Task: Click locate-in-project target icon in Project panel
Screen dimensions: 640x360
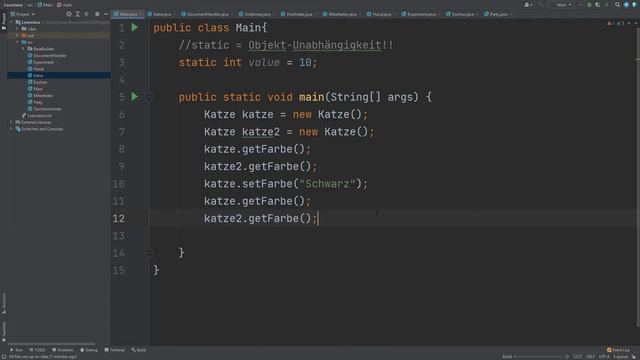Action: (x=69, y=14)
